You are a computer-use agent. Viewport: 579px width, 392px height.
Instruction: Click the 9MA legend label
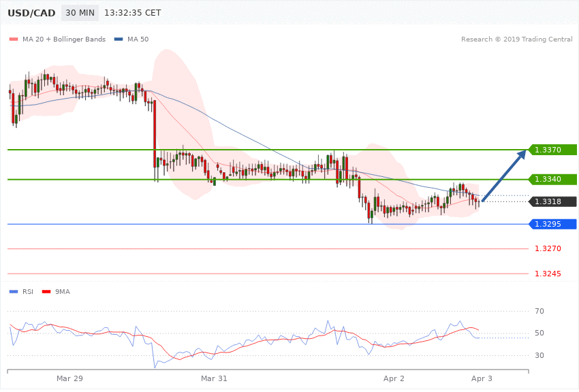click(63, 292)
